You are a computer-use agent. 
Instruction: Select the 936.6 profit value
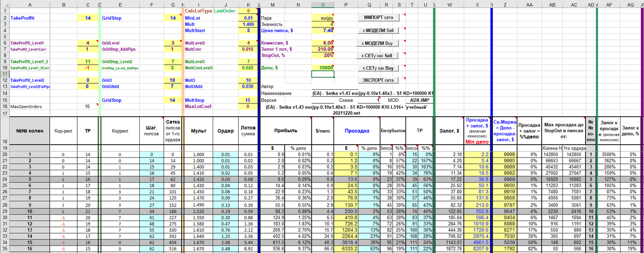[x=274, y=248]
